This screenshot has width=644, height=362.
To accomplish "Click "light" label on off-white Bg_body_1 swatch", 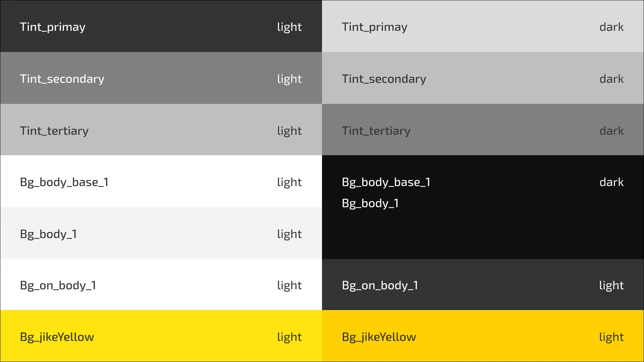I will click(289, 234).
